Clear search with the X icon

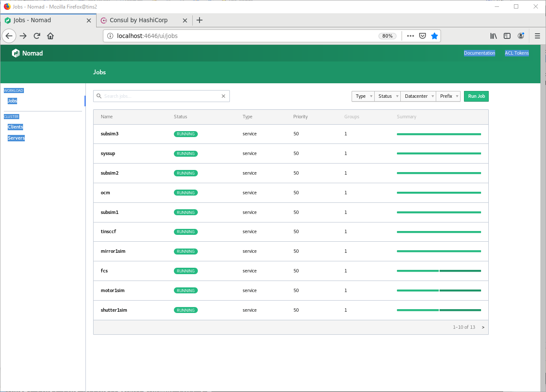tap(223, 96)
